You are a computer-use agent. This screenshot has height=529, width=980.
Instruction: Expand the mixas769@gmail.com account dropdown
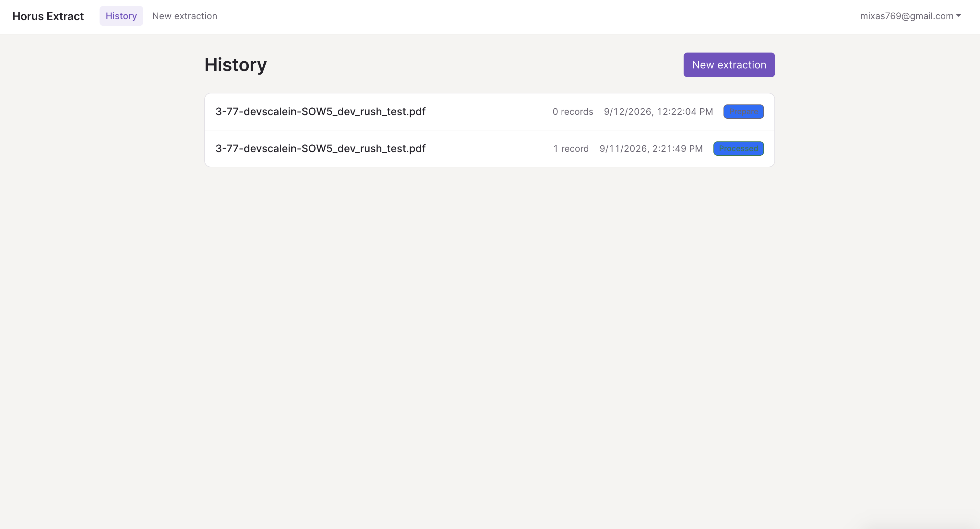tap(910, 16)
